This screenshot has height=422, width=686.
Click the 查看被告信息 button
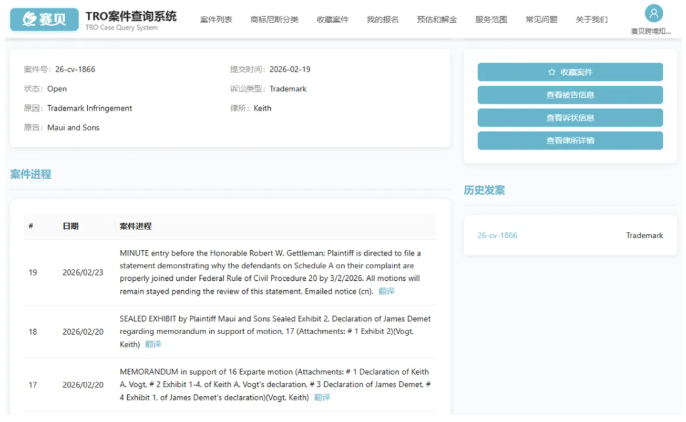[569, 95]
